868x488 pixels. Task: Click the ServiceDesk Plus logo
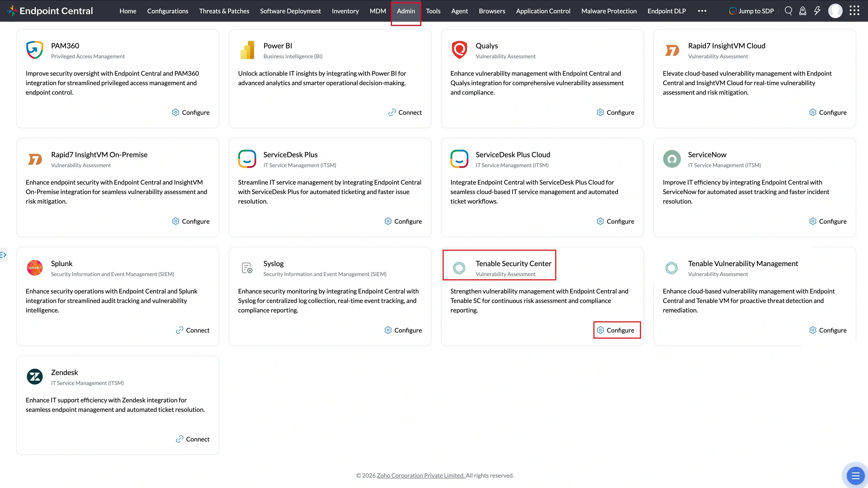247,159
